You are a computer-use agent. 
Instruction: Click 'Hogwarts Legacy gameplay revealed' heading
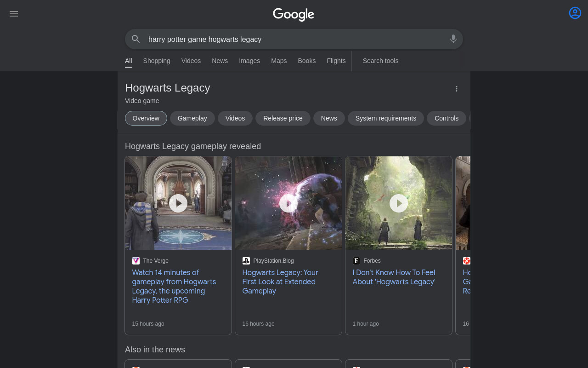click(193, 146)
